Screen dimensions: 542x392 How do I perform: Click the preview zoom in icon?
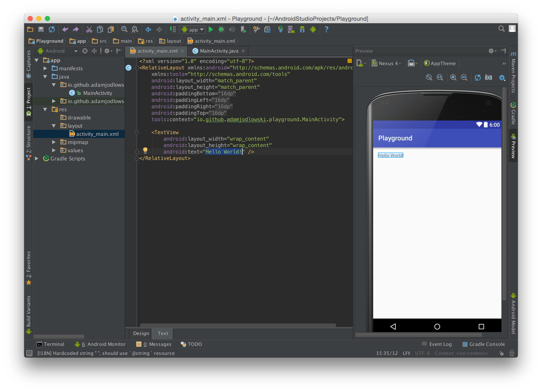click(x=453, y=77)
